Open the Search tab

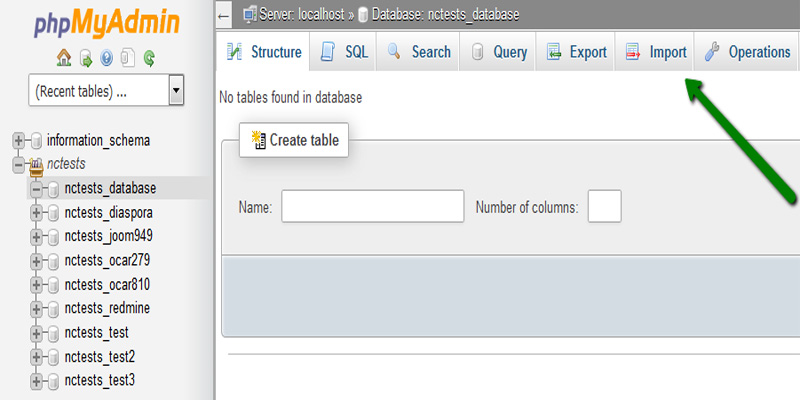418,52
